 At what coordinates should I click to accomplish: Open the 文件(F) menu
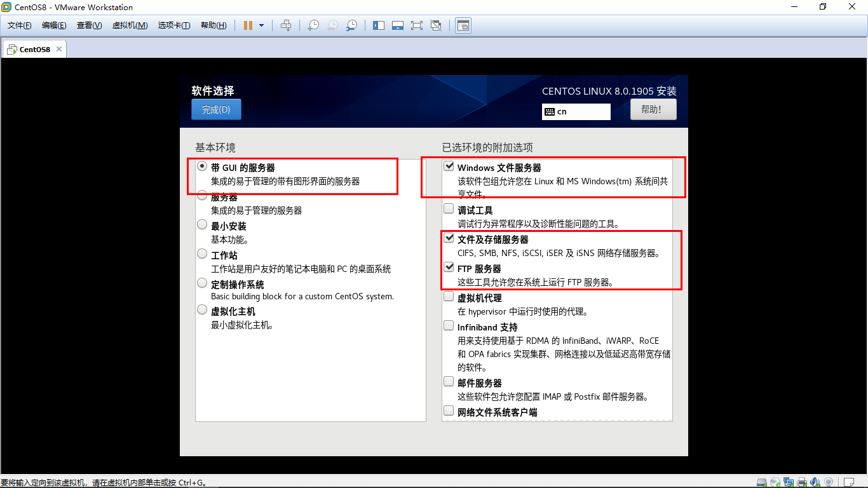coord(20,25)
